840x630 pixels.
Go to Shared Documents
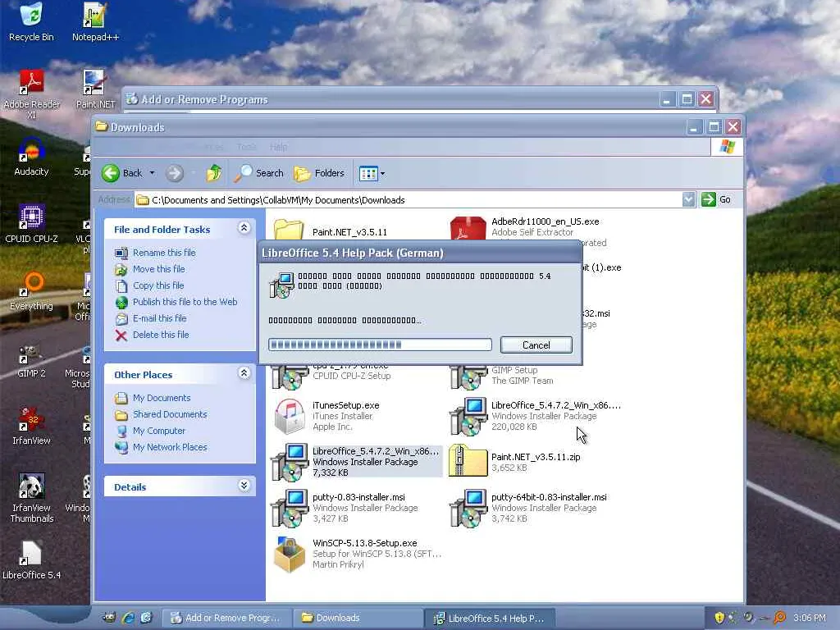170,414
